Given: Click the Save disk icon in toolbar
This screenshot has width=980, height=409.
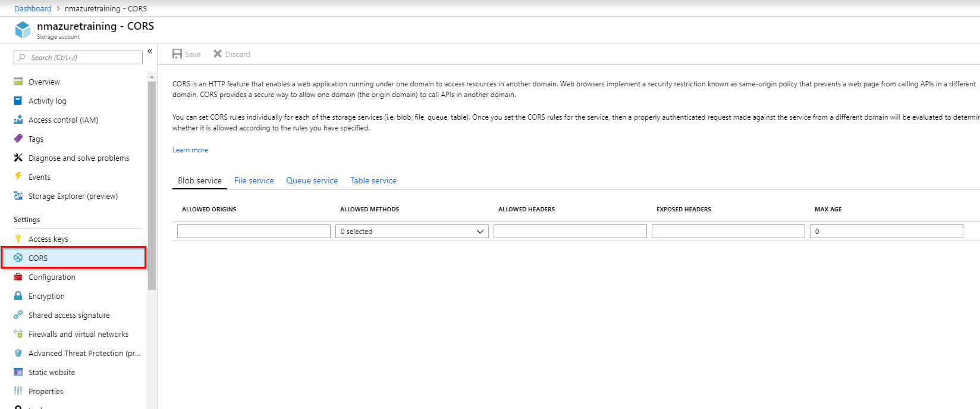Looking at the screenshot, I should pyautogui.click(x=177, y=54).
